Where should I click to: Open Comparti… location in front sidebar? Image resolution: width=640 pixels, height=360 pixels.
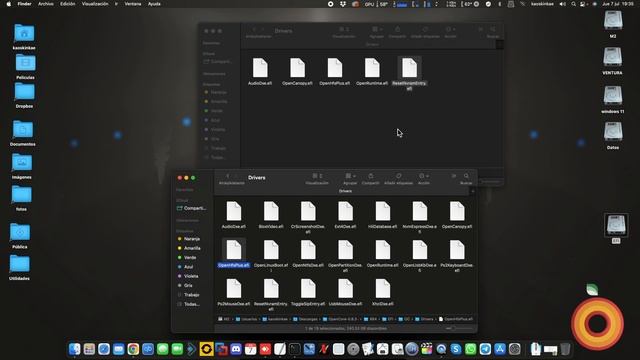[x=191, y=208]
